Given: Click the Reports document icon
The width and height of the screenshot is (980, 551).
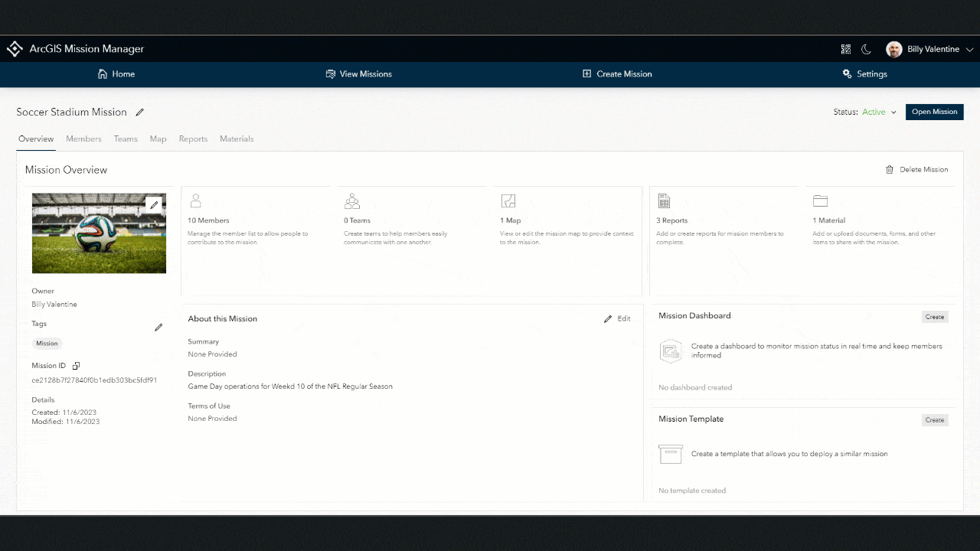Looking at the screenshot, I should (x=664, y=201).
